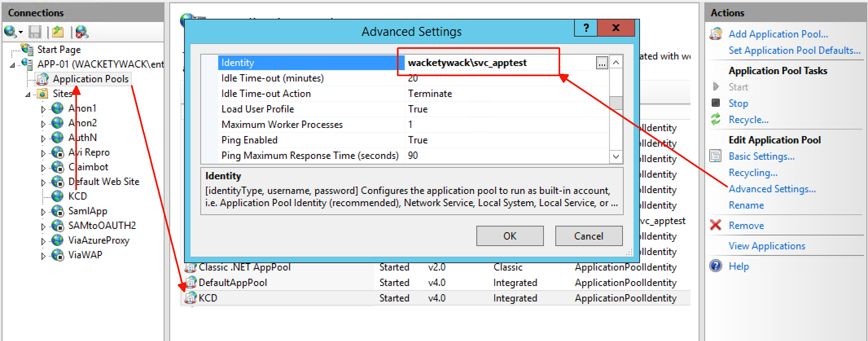Click the Recycle action link
The image size is (868, 341).
click(x=748, y=120)
